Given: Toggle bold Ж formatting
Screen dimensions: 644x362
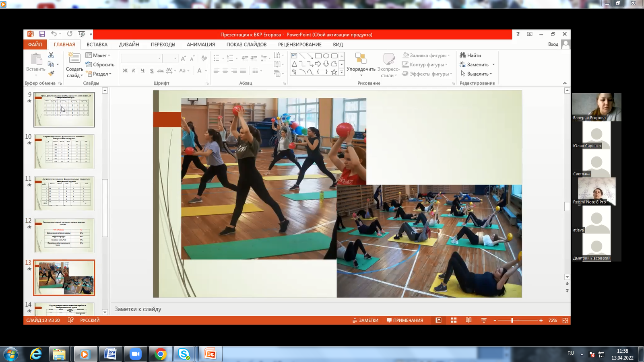Looking at the screenshot, I should 125,71.
